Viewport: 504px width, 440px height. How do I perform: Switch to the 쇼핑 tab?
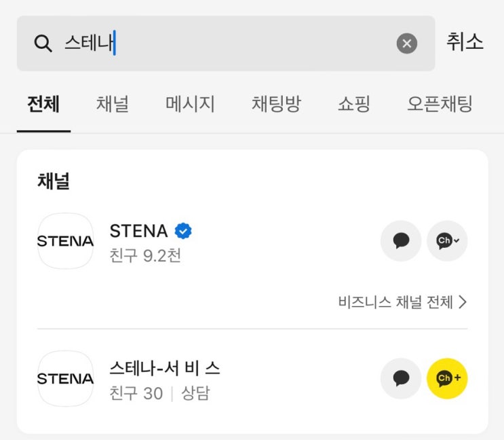(x=354, y=104)
